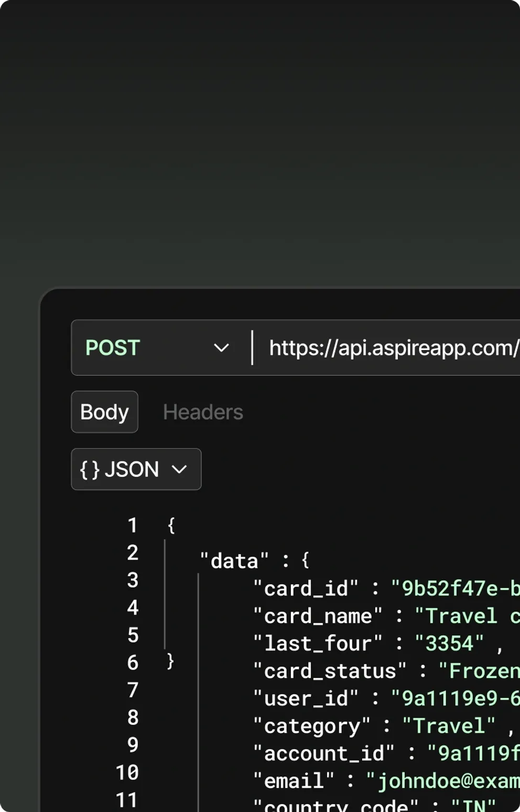Click the chevron next to JSON

(x=179, y=469)
